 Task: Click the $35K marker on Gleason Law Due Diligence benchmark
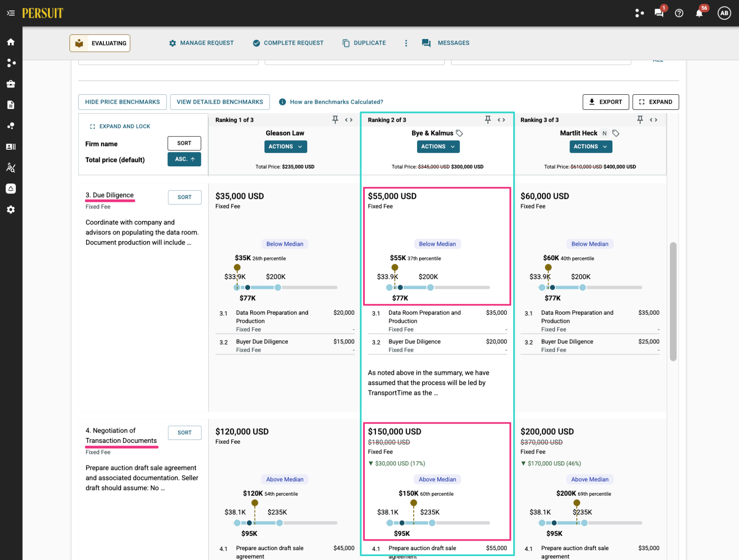(237, 268)
